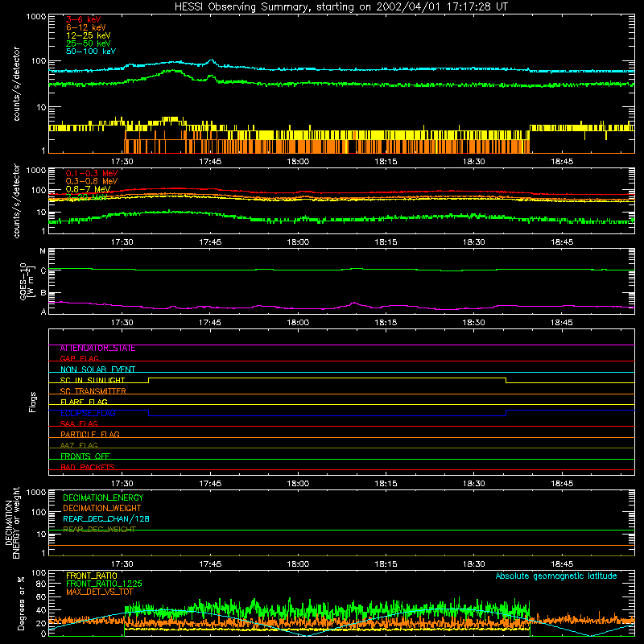Click the HESSI Observing Summary title text
This screenshot has height=644, width=644.
(341, 7)
